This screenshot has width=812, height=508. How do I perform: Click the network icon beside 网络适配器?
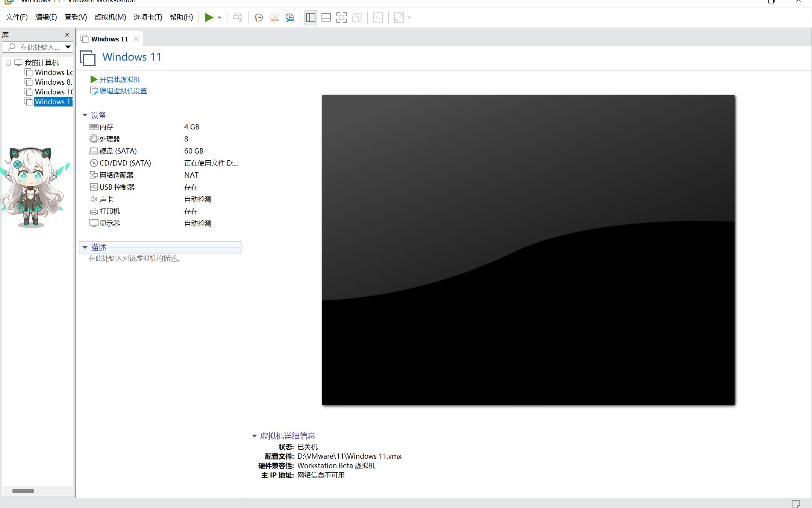tap(94, 175)
